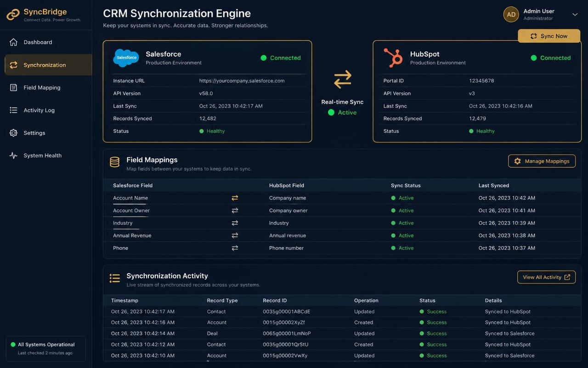
Task: Click the refresh icon in Sync Now
Action: (x=534, y=36)
